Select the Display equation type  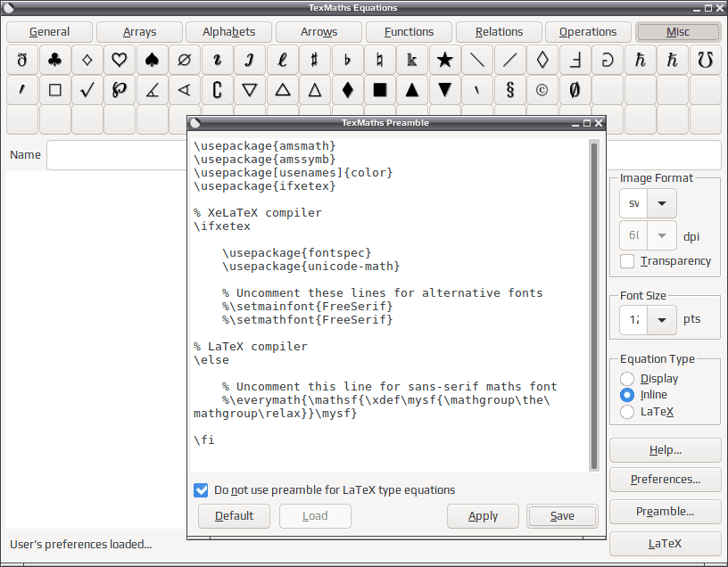[627, 379]
